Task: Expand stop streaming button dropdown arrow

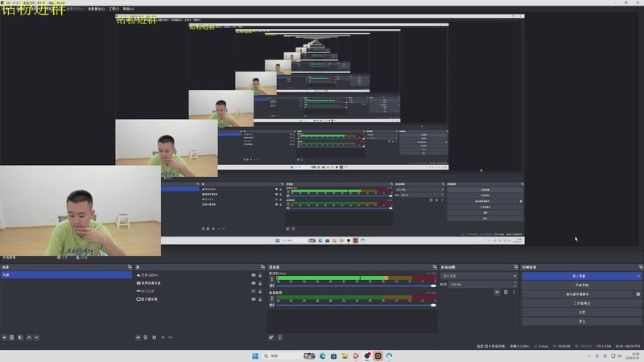Action: click(638, 276)
